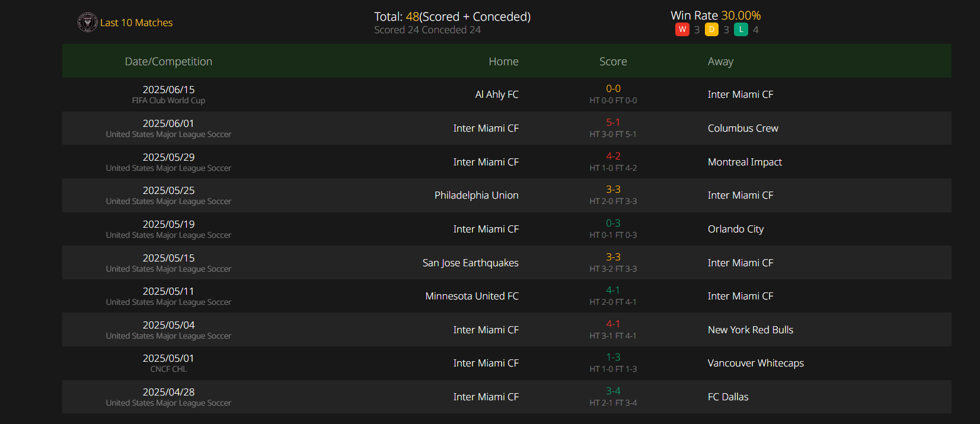Open the Last 10 Matches heading
Screen dimensions: 980x424
coord(136,23)
